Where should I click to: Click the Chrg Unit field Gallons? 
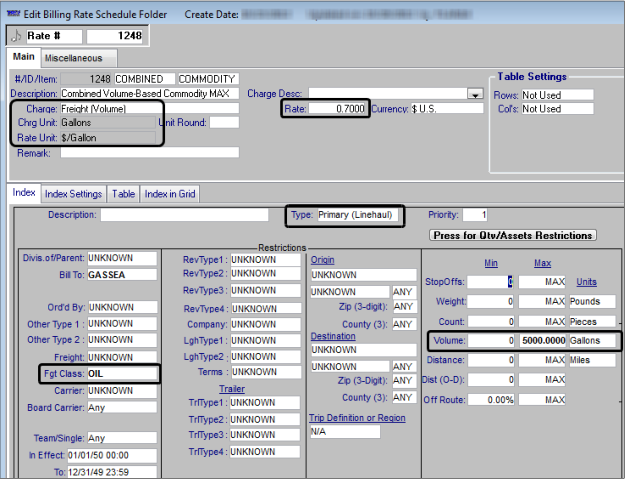pos(108,123)
